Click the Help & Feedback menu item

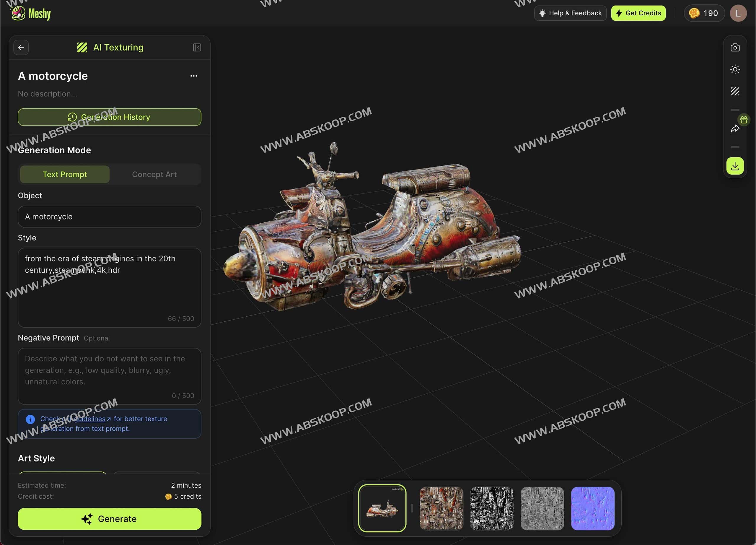coord(570,13)
